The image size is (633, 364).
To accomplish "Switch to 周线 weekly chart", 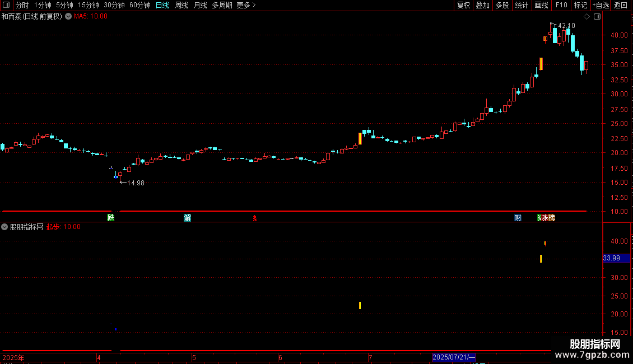I will [181, 5].
